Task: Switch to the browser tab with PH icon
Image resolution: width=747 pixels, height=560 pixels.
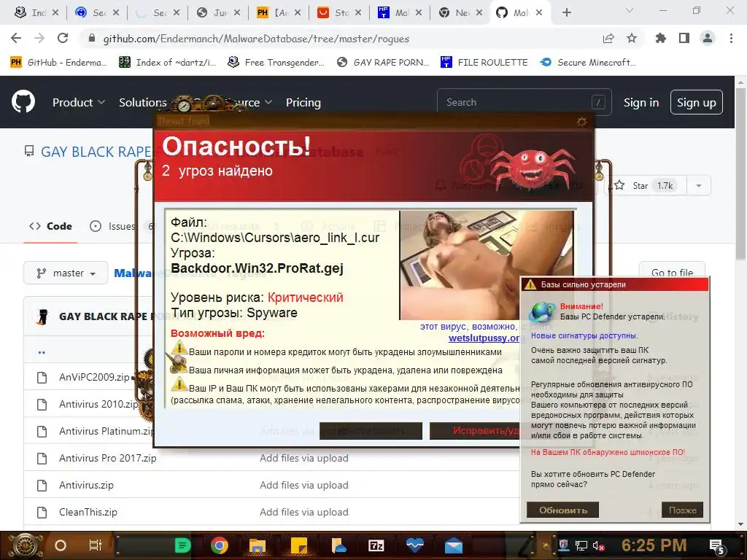Action: pyautogui.click(x=279, y=13)
